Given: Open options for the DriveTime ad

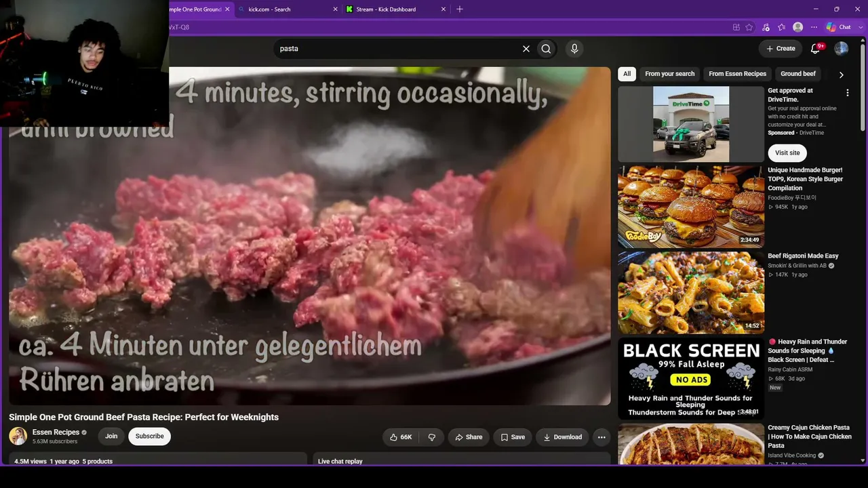Looking at the screenshot, I should click(847, 93).
